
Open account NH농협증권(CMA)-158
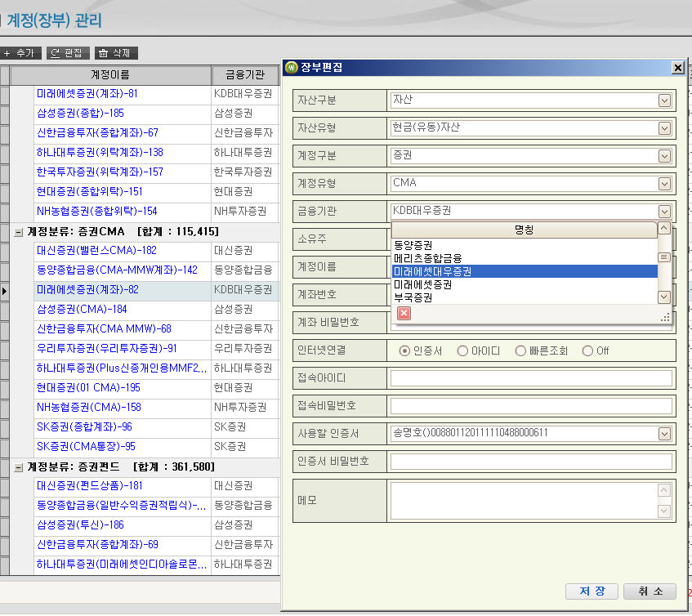coord(89,408)
